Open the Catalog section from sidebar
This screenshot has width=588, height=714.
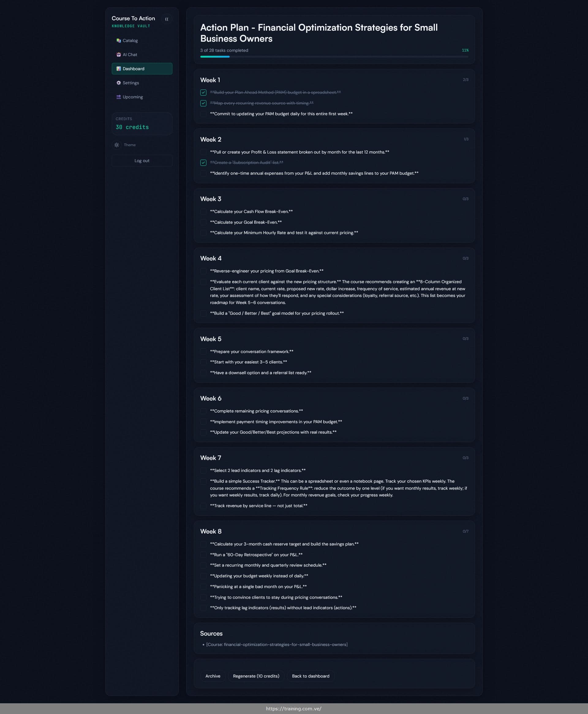[x=118, y=40]
